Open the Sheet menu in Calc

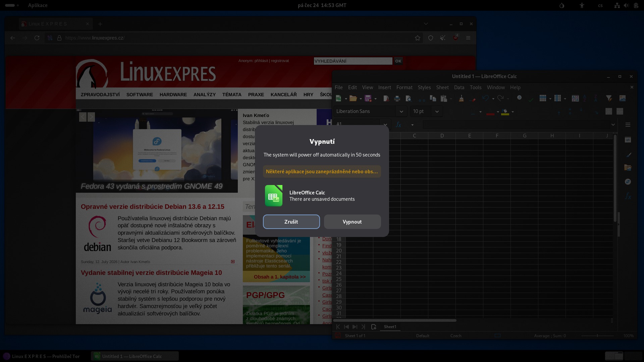click(442, 87)
